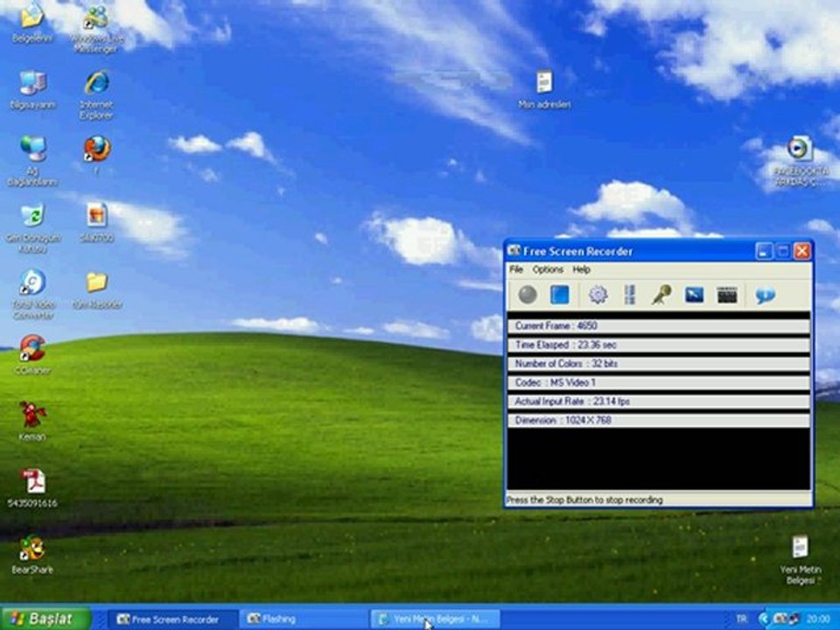Select the Codec : MS Video 1 row
The image size is (840, 630).
click(x=658, y=382)
